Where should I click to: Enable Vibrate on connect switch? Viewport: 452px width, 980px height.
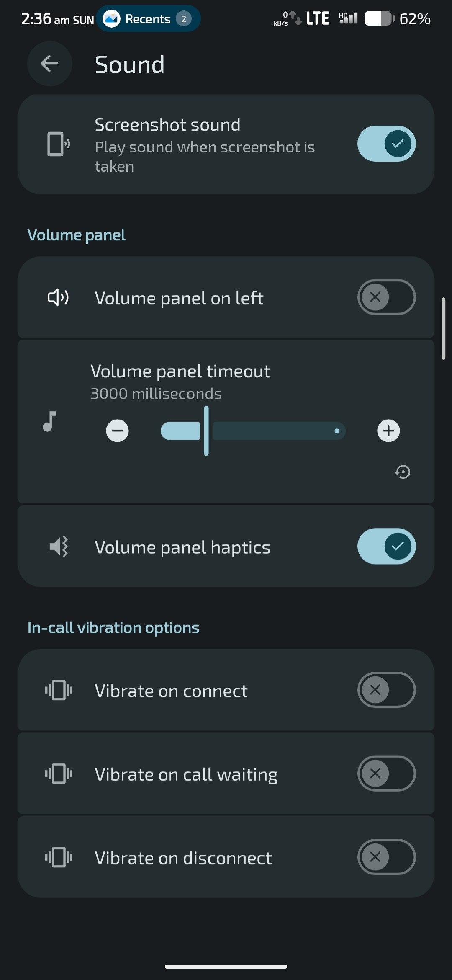tap(386, 690)
